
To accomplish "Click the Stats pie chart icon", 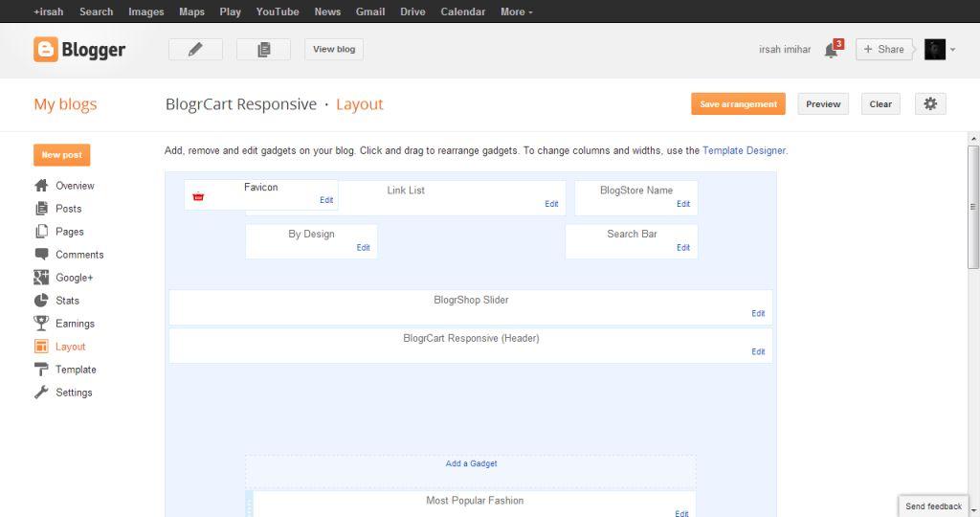I will tap(41, 300).
